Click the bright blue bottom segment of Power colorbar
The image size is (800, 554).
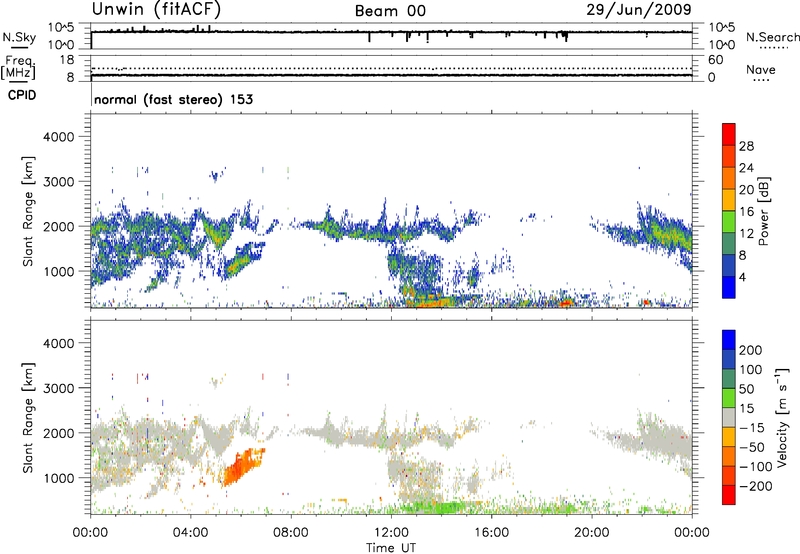(729, 287)
